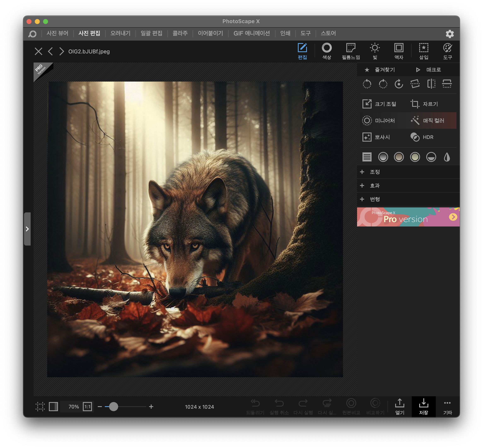The image size is (483, 448).
Task: Open the 액자 (Frame) panel
Action: pos(399,51)
